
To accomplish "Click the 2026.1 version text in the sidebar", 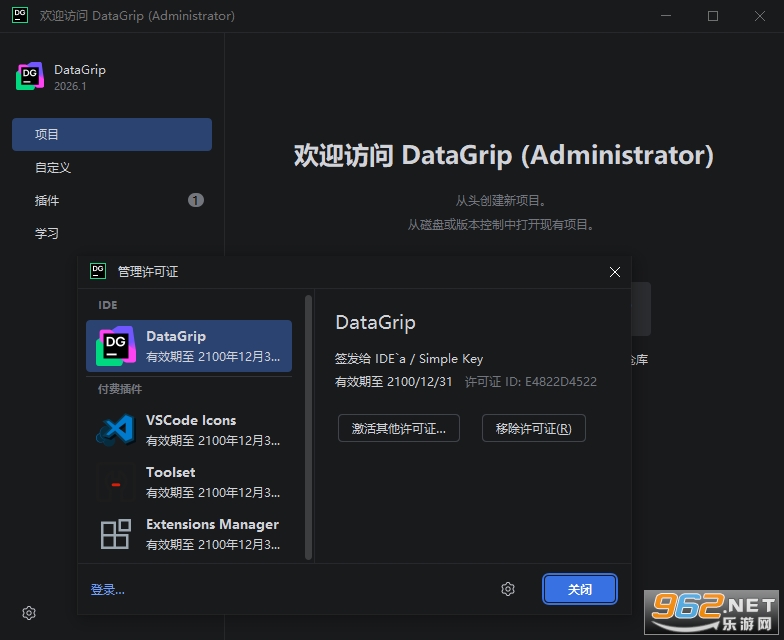I will click(70, 86).
